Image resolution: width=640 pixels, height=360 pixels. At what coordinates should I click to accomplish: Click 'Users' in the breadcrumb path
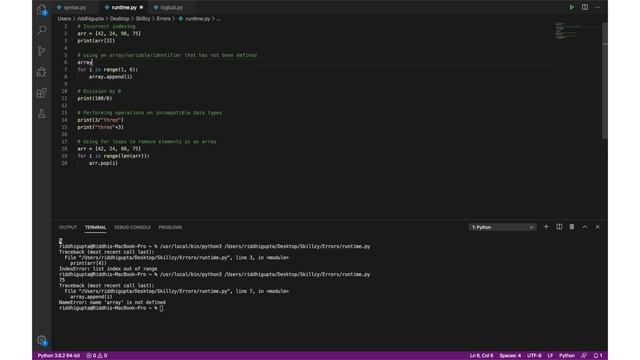tap(64, 19)
